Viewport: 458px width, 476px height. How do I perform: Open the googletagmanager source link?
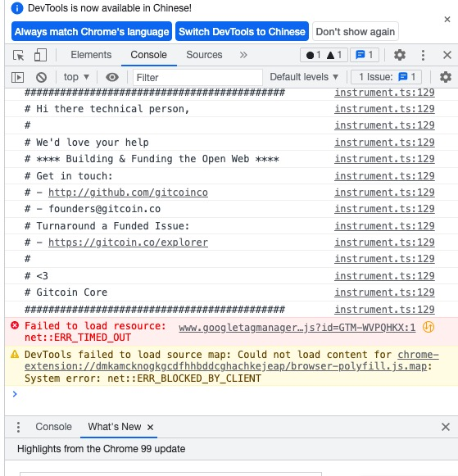(297, 328)
